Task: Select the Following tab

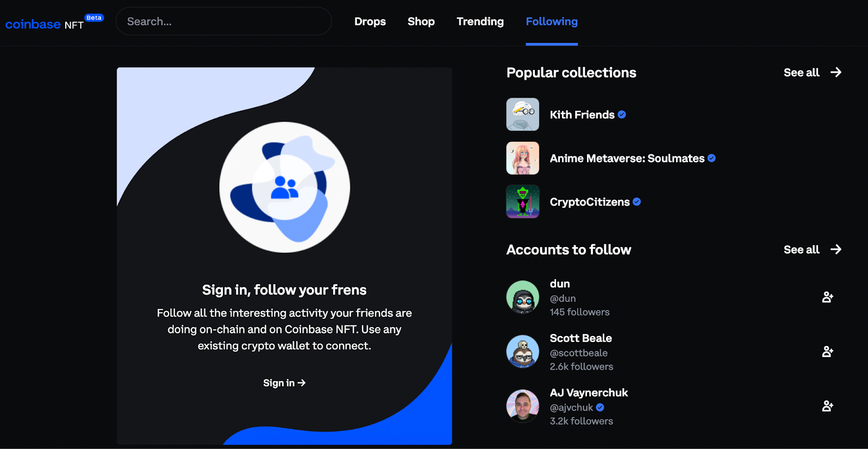Action: pyautogui.click(x=552, y=22)
